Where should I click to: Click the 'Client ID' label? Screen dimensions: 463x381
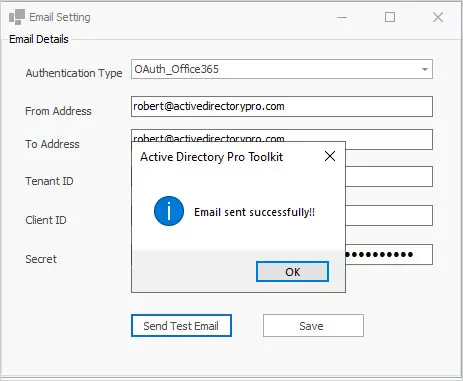pos(46,220)
